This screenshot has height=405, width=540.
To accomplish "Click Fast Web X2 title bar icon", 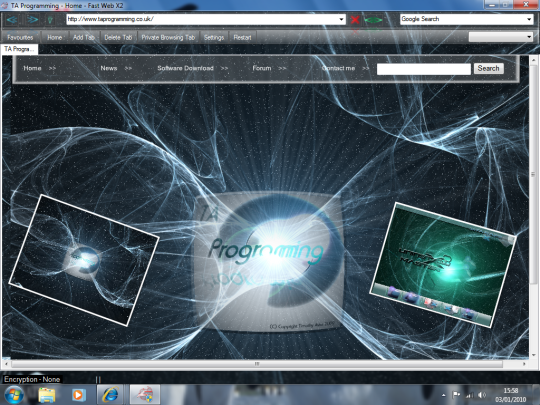I will coord(5,6).
